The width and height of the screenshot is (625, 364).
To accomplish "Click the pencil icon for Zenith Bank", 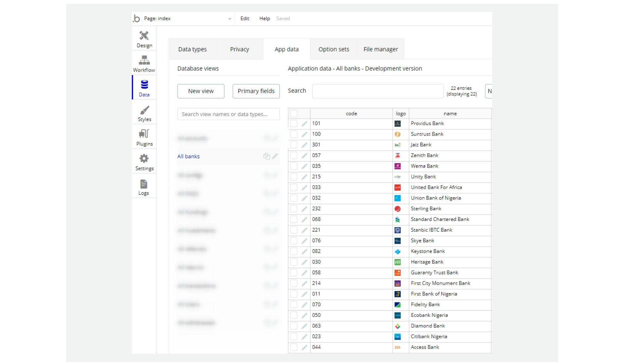I will [x=304, y=155].
